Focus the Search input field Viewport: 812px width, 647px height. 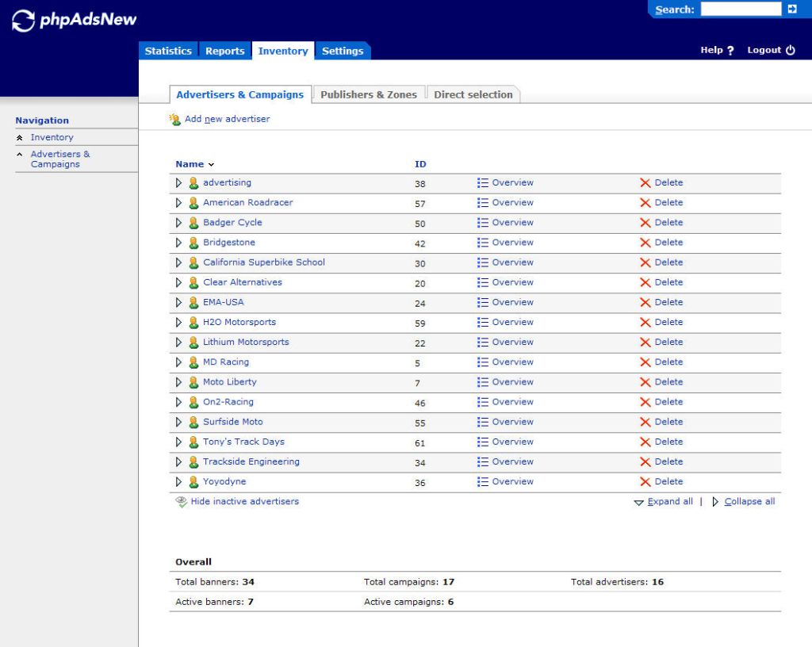[741, 9]
